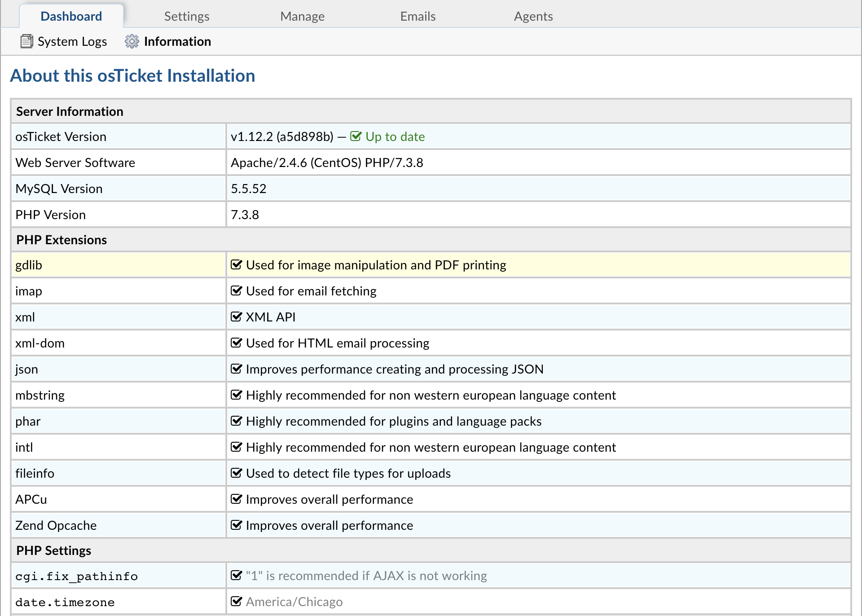This screenshot has height=616, width=862.
Task: Click the America/Chicago timezone value
Action: pos(294,602)
